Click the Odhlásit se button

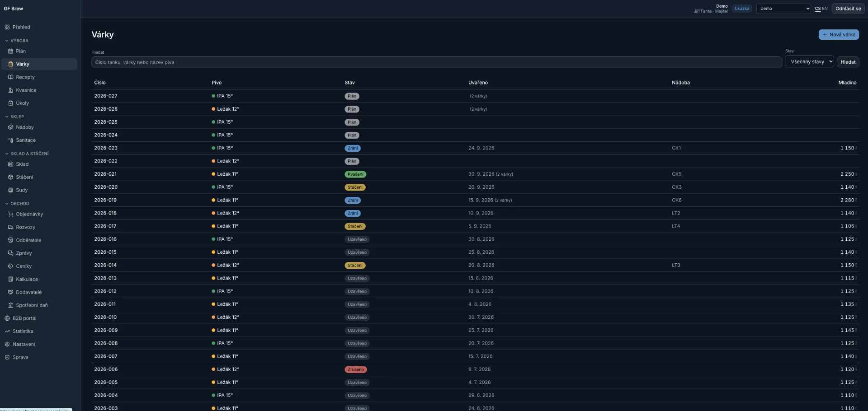(x=848, y=9)
